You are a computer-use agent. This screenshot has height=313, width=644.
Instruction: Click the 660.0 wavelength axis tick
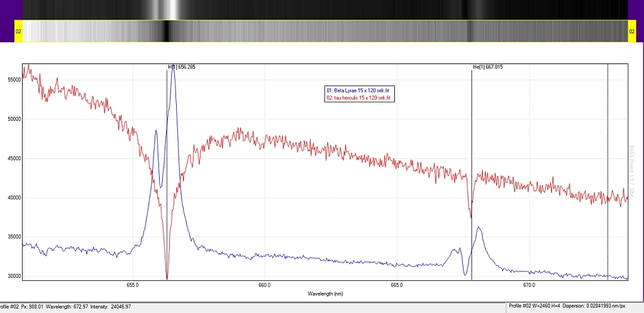(x=264, y=285)
